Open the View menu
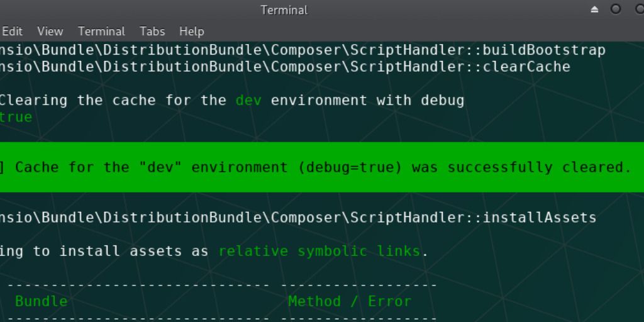 (50, 31)
